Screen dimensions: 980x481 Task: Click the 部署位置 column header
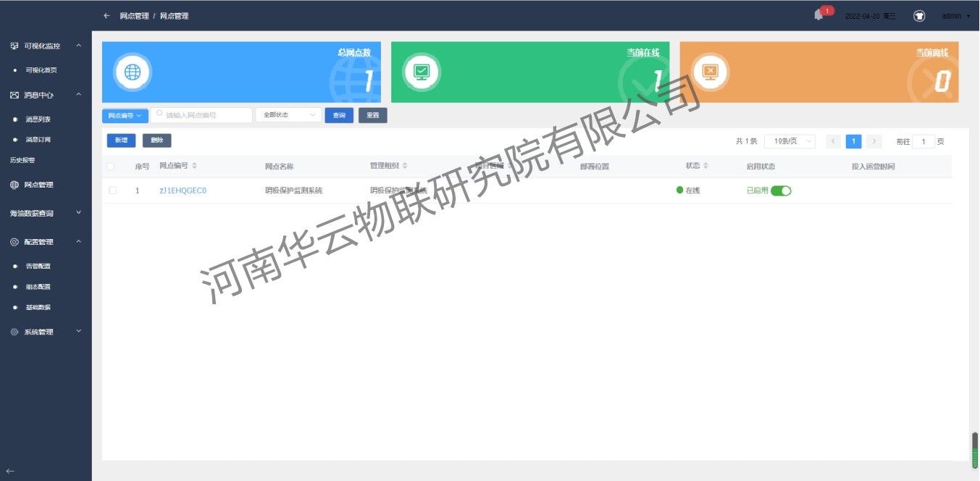pyautogui.click(x=595, y=167)
